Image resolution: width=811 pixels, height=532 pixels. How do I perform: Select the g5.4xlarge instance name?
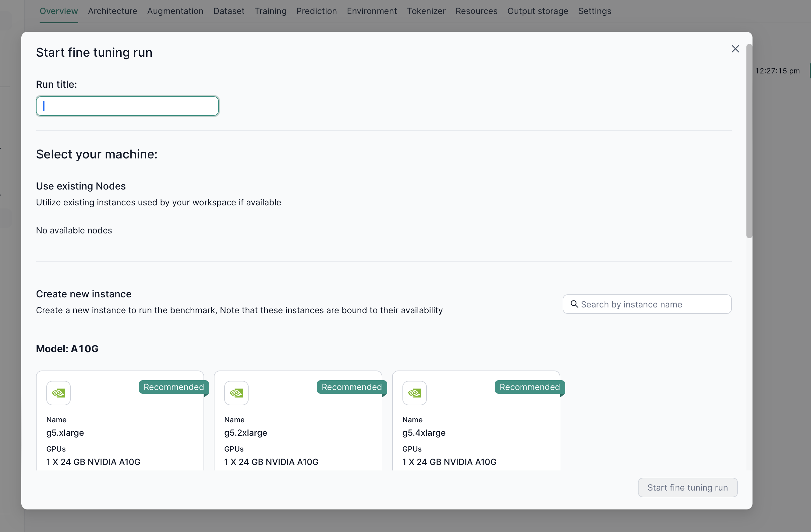[x=423, y=432]
